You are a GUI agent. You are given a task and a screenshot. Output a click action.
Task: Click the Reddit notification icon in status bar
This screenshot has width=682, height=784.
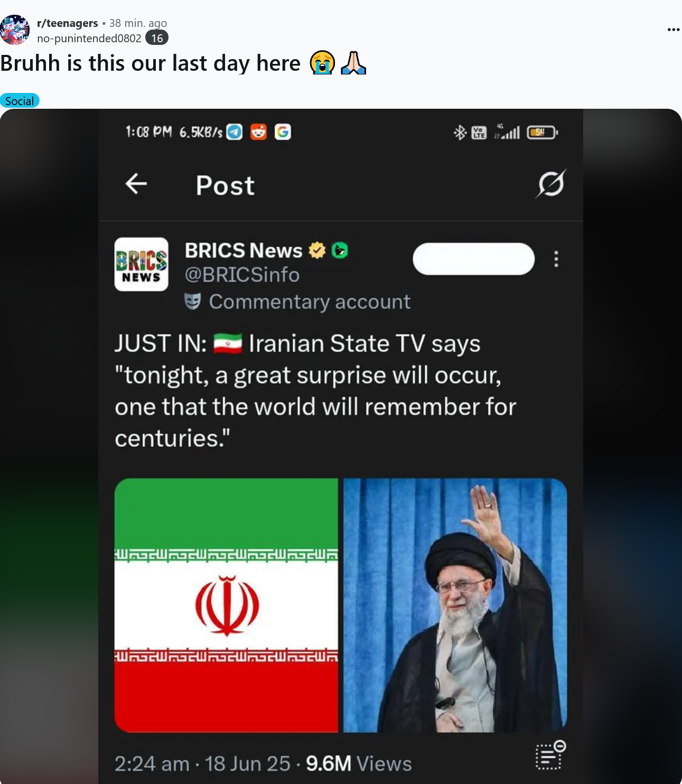click(258, 132)
